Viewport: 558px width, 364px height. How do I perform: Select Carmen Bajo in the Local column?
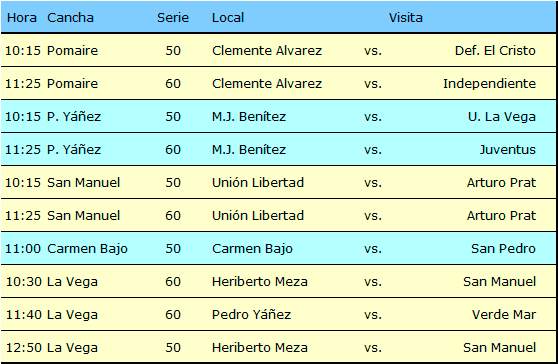[252, 249]
